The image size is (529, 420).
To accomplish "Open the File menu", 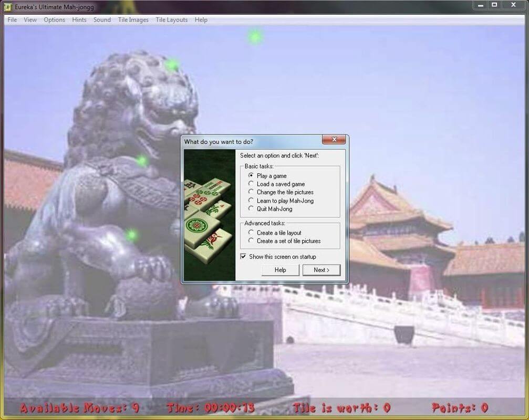I will pos(12,20).
